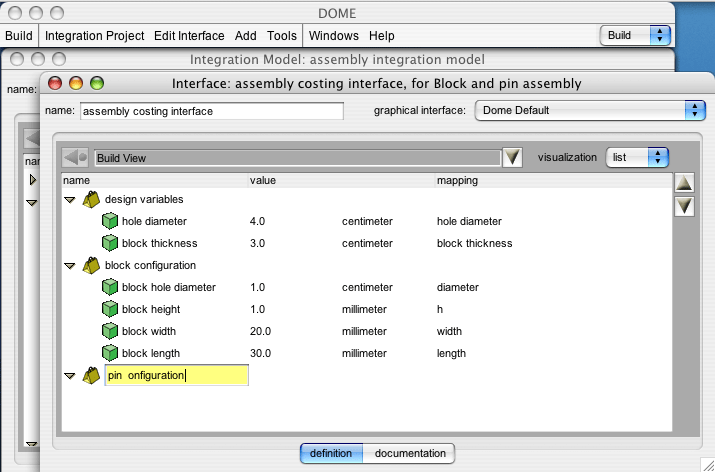Click the 3.0 value of block thickness
The width and height of the screenshot is (715, 472).
coord(258,243)
